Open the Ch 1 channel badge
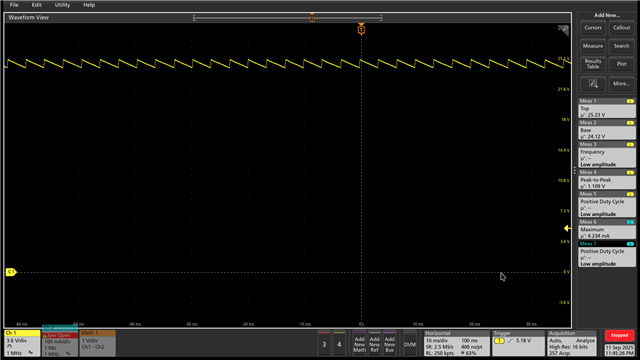The width and height of the screenshot is (640, 360). tap(22, 343)
